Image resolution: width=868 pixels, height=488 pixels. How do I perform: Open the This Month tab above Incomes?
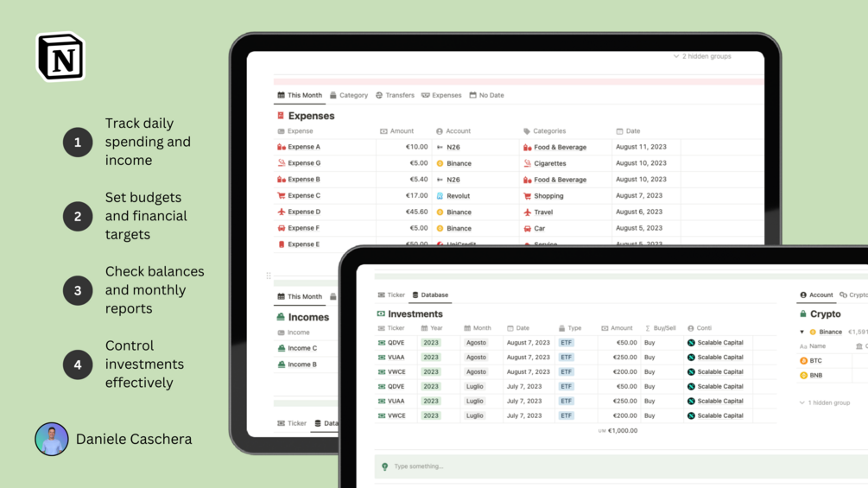tap(300, 296)
